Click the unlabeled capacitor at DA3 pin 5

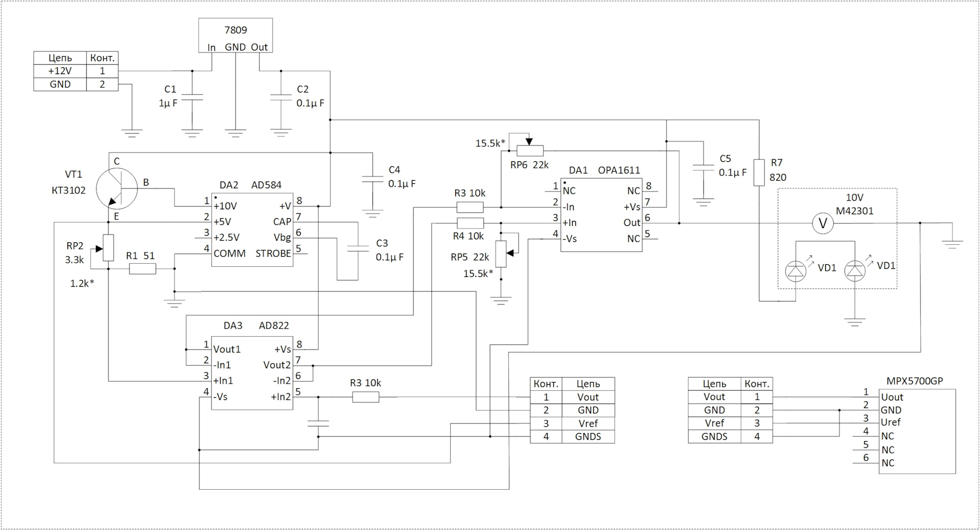coord(318,423)
